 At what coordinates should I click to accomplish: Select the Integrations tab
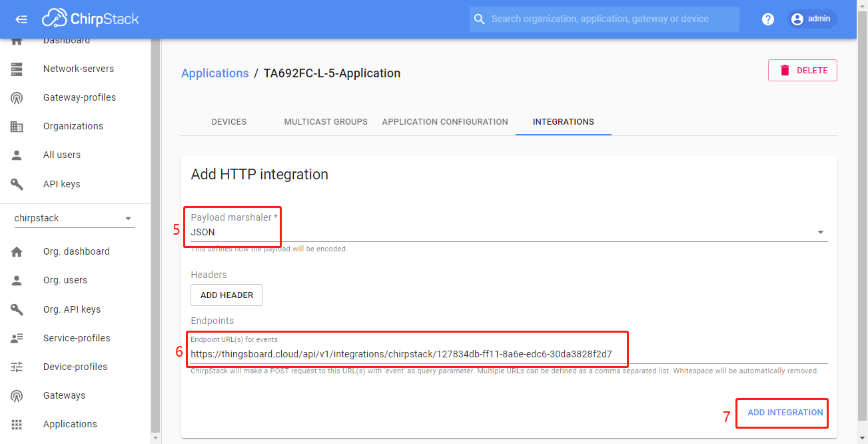[564, 122]
